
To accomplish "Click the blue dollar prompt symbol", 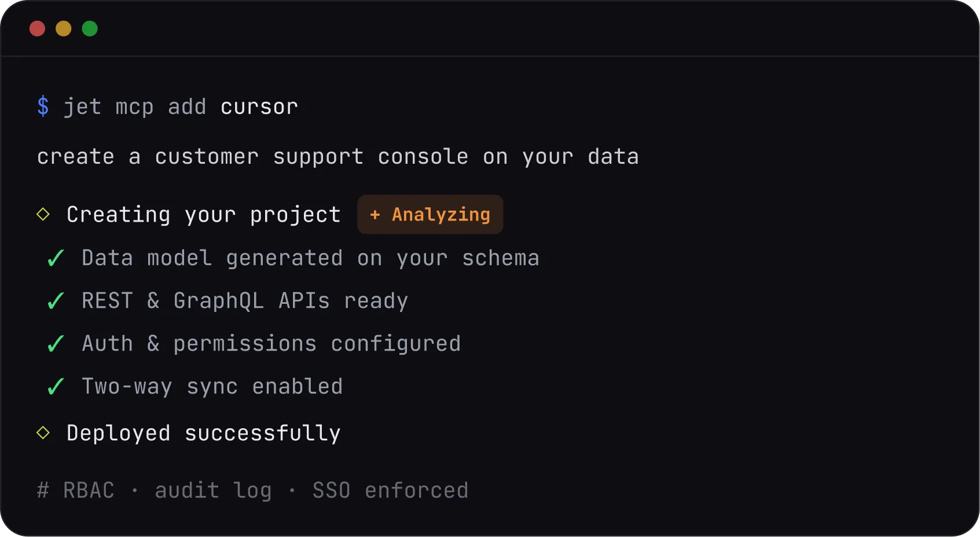I will (x=43, y=106).
